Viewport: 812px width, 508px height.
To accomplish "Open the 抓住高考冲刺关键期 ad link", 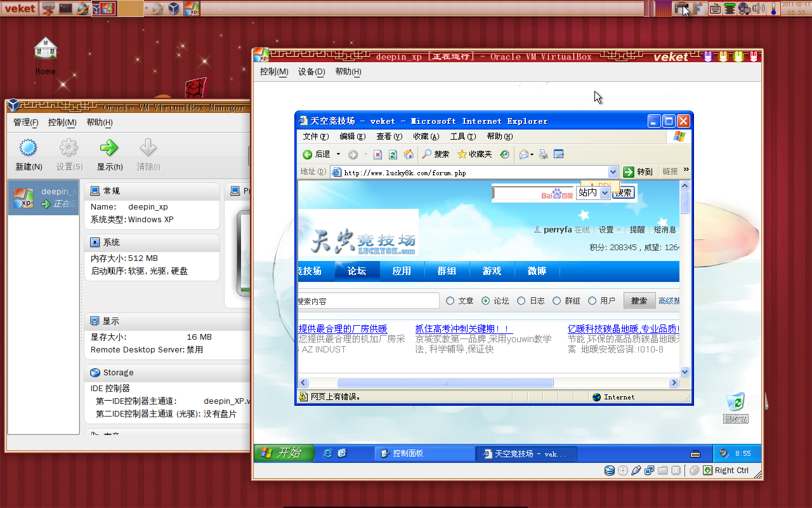I will pyautogui.click(x=464, y=329).
